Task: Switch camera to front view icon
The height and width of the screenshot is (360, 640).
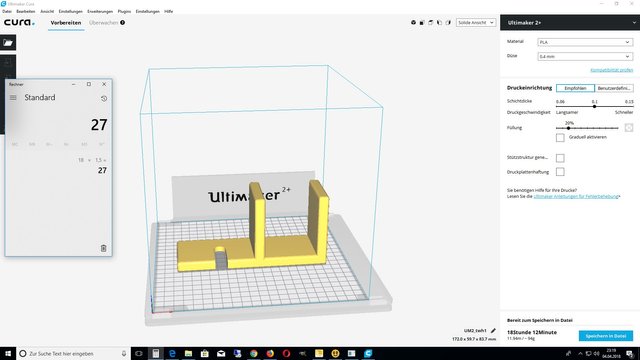Action: point(422,22)
